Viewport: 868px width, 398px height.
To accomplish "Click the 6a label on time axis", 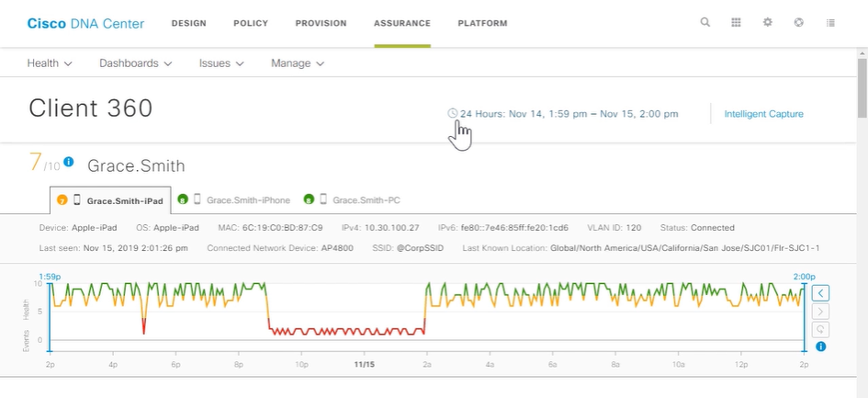I will click(x=552, y=364).
